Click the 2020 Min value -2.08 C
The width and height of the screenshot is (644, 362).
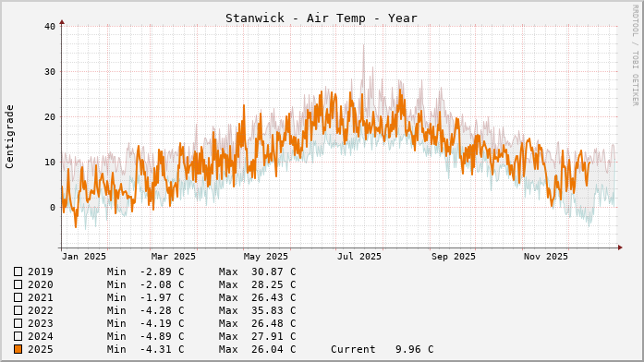(x=163, y=284)
